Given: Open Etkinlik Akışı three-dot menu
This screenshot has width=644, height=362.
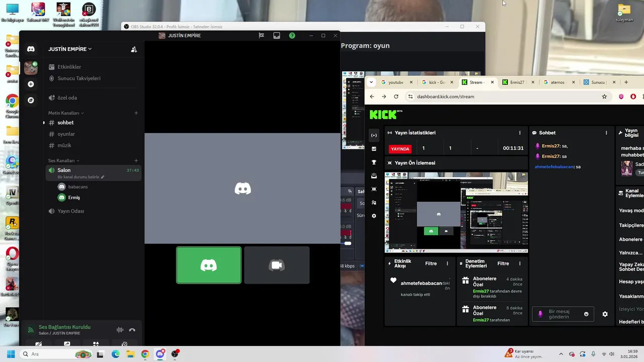Looking at the screenshot, I should pos(447,263).
